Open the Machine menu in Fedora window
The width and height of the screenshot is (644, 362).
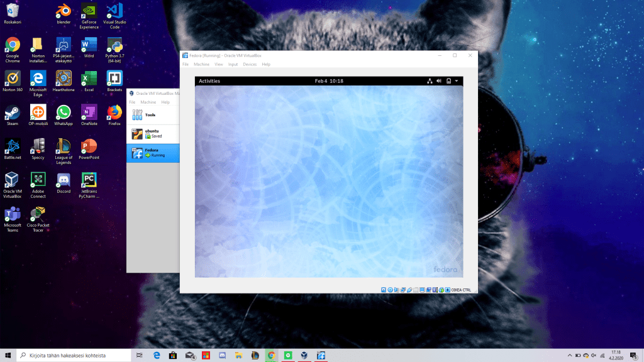[201, 64]
